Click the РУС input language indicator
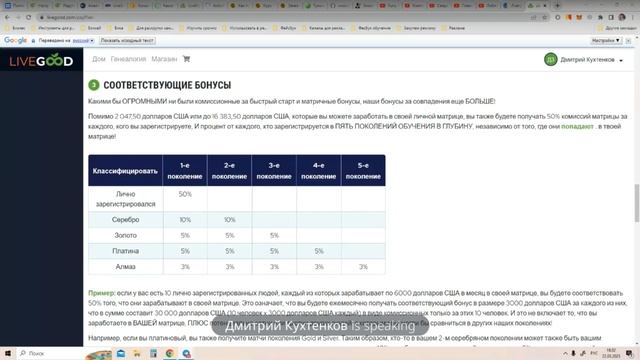This screenshot has width=640, height=360. coord(594,353)
